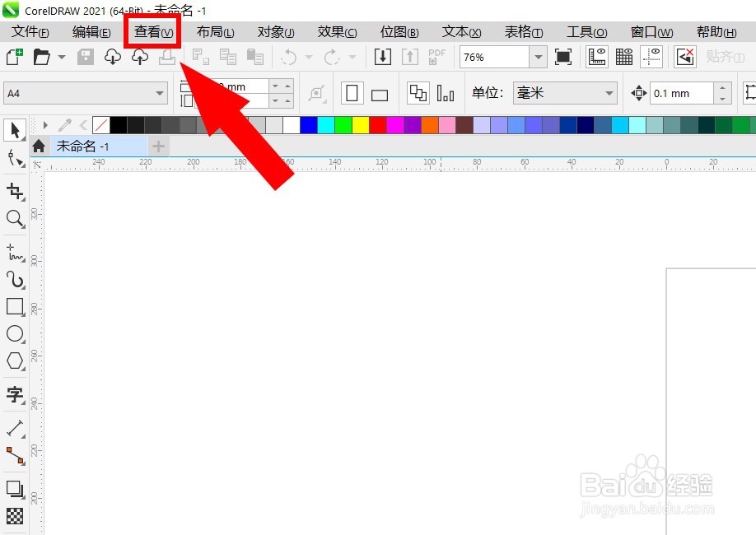Open the 位图(B) menu
Viewport: 756px width, 535px height.
coord(399,32)
